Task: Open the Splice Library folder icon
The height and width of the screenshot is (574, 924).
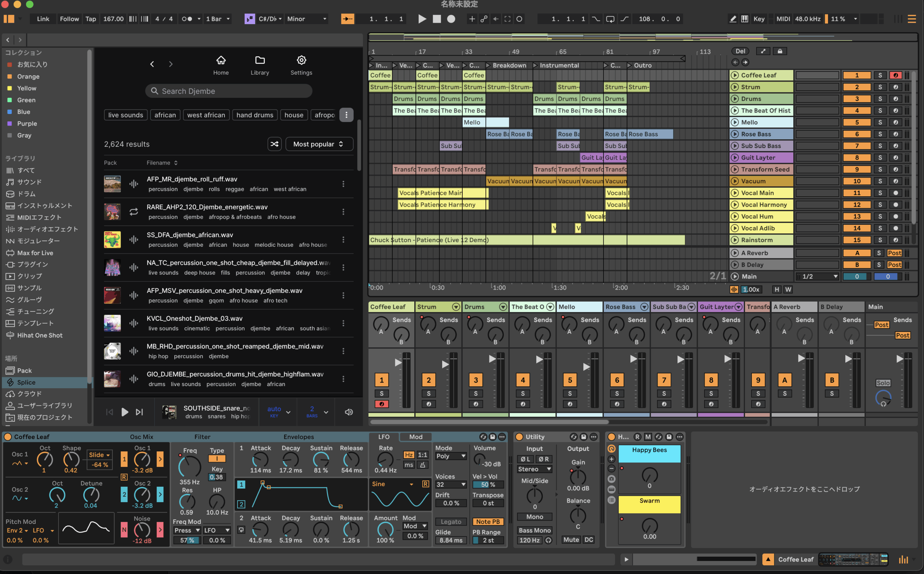Action: pos(260,60)
